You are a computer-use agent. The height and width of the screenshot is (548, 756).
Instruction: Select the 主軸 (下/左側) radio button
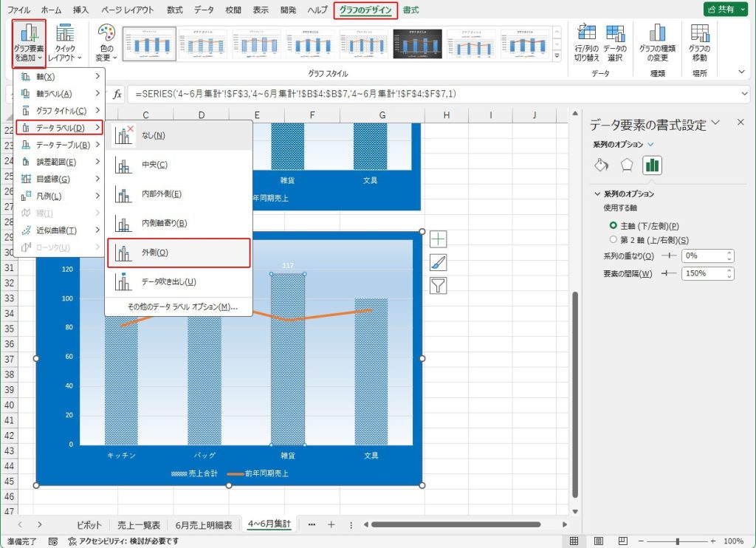point(613,225)
